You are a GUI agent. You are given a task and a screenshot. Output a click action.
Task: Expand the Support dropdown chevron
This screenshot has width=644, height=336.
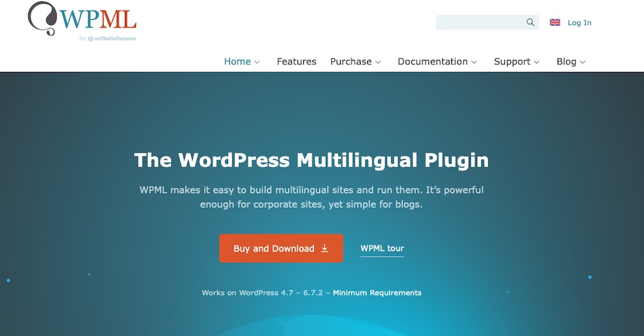(536, 62)
